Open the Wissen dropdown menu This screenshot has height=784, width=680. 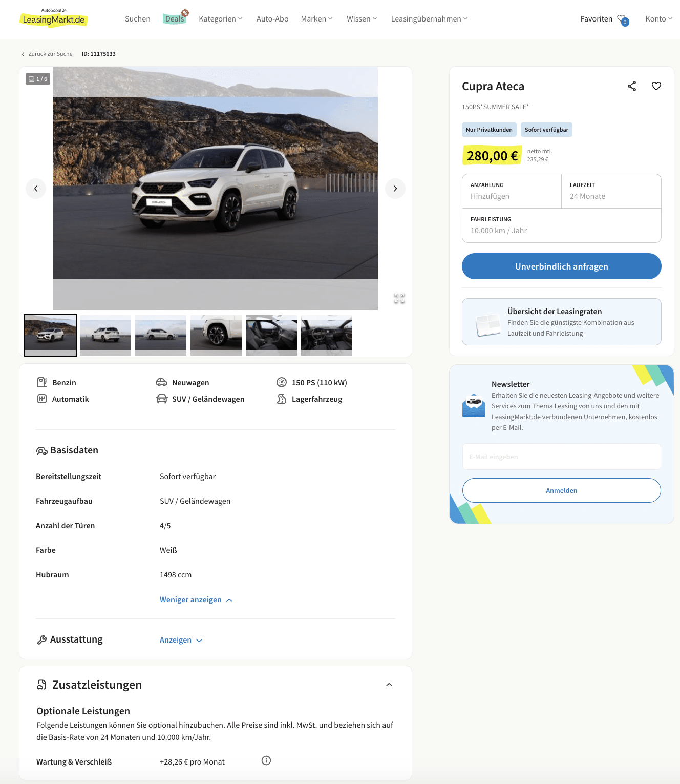pyautogui.click(x=362, y=19)
